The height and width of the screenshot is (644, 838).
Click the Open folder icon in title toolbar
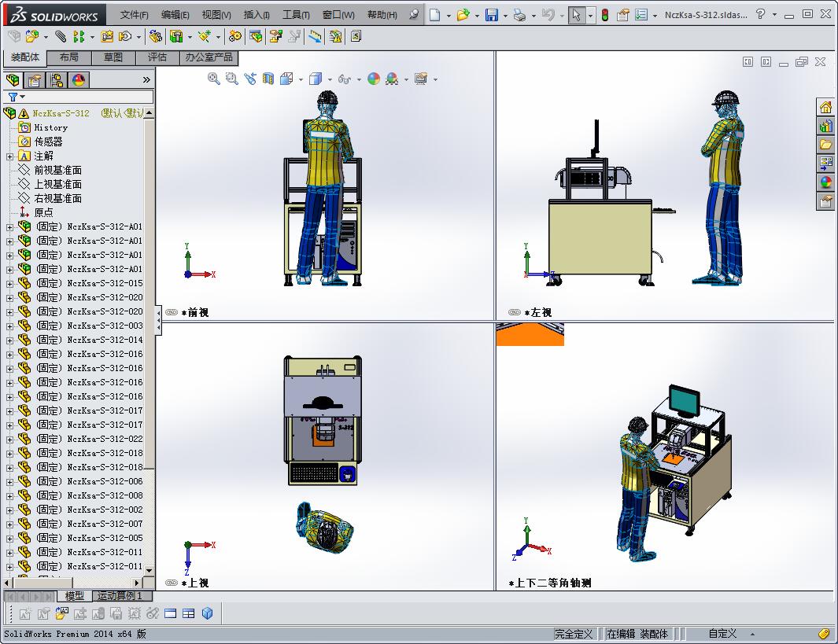[x=463, y=15]
